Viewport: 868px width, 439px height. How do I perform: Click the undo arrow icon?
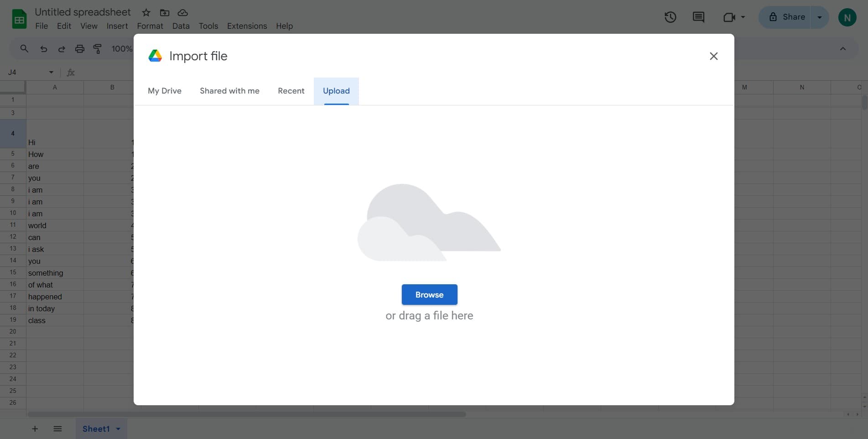coord(44,49)
